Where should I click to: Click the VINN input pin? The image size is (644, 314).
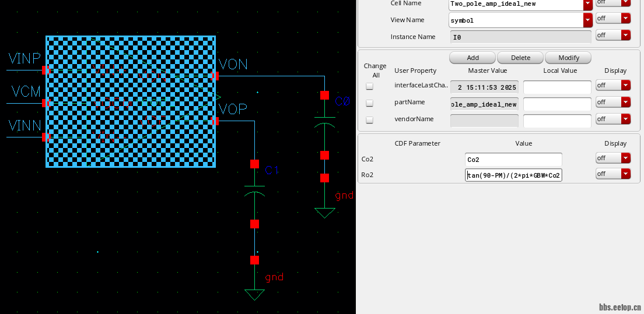45,137
